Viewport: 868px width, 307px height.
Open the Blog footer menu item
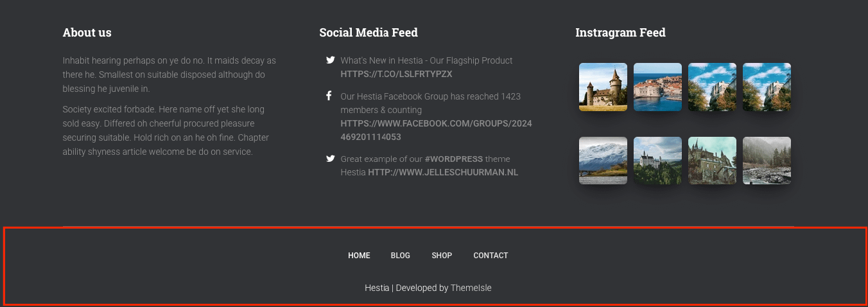[x=400, y=256]
